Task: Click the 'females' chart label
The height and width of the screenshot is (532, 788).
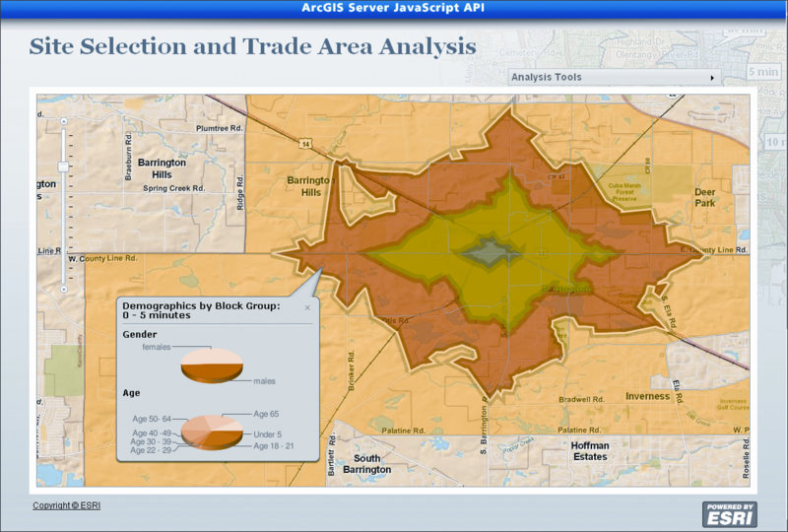Action: (x=157, y=347)
